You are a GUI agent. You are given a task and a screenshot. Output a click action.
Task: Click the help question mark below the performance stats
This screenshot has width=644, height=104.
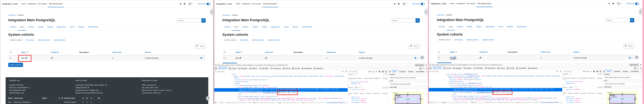(208, 98)
